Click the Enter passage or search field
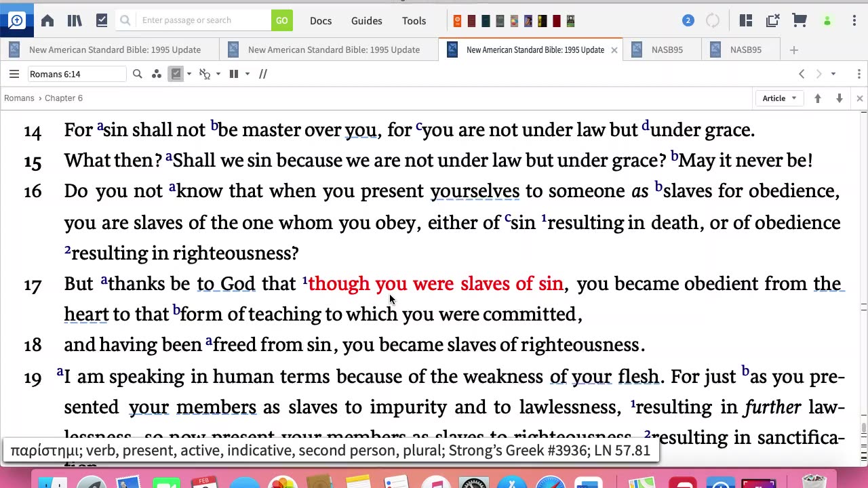This screenshot has height=488, width=868. [x=202, y=20]
